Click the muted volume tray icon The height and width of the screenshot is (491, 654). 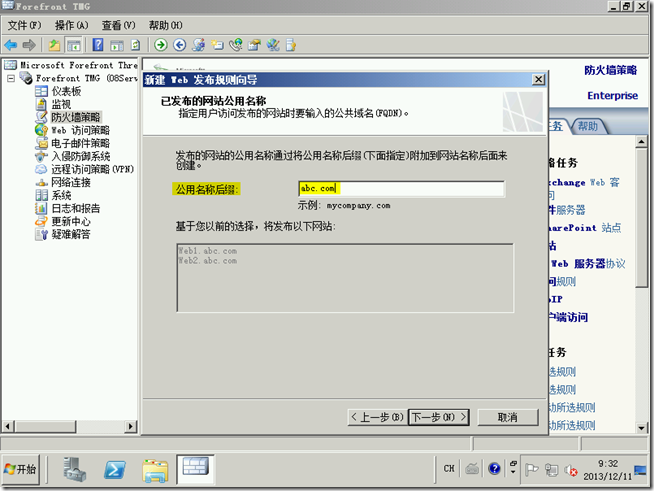tap(571, 470)
